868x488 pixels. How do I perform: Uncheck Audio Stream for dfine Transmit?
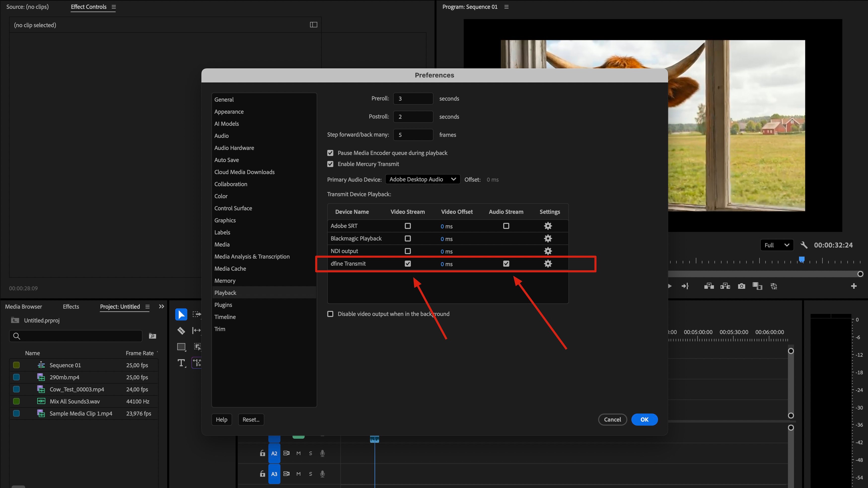point(506,264)
